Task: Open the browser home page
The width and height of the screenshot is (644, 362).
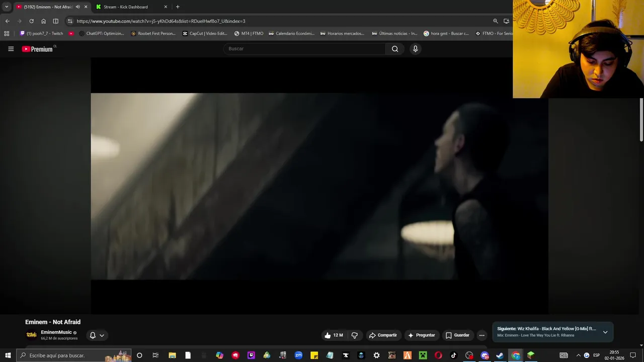Action: (x=43, y=21)
